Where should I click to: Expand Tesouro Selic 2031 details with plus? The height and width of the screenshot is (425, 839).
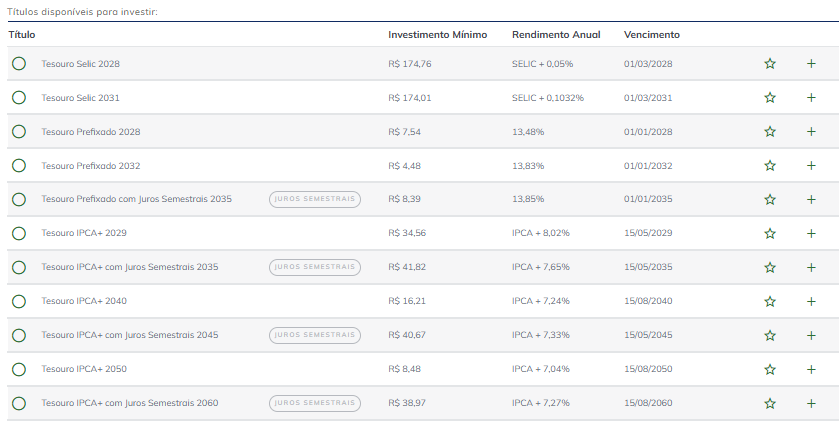811,98
